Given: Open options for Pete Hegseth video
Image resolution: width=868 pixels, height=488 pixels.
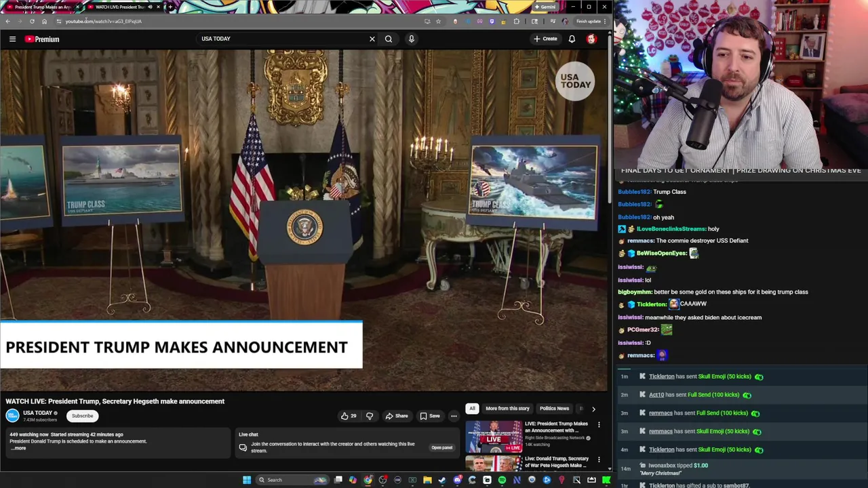Looking at the screenshot, I should (x=599, y=460).
